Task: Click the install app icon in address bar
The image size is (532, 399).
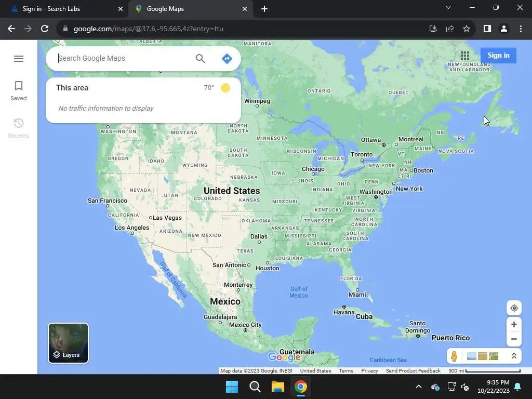Action: click(x=433, y=29)
